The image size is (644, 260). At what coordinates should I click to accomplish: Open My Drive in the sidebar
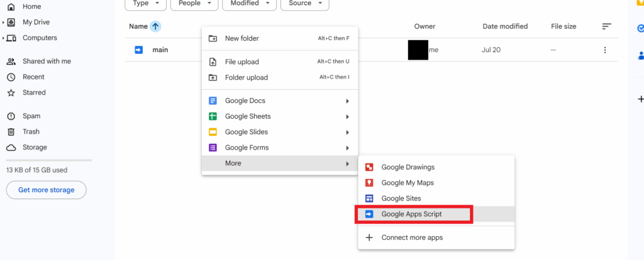pos(36,22)
